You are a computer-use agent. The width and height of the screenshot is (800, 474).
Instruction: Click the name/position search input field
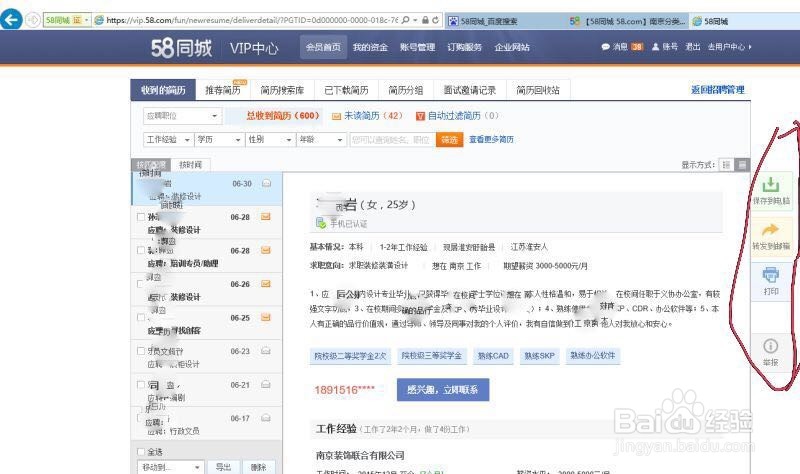(x=392, y=139)
